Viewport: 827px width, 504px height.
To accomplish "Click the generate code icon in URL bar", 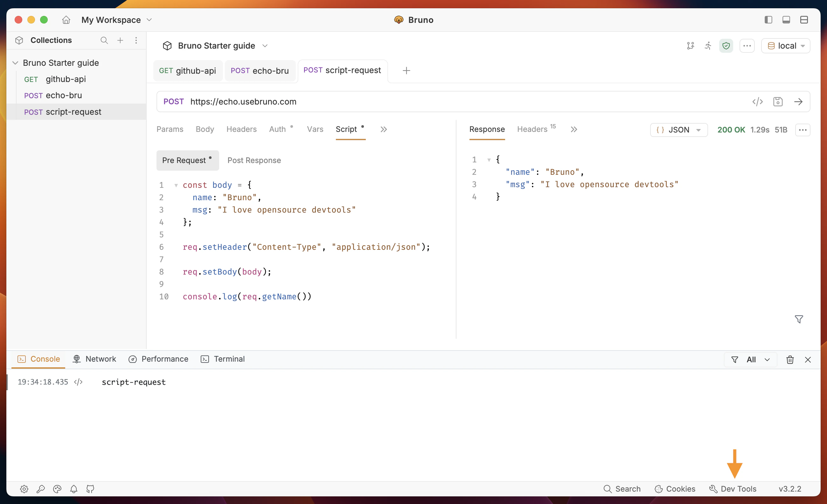I will point(757,102).
